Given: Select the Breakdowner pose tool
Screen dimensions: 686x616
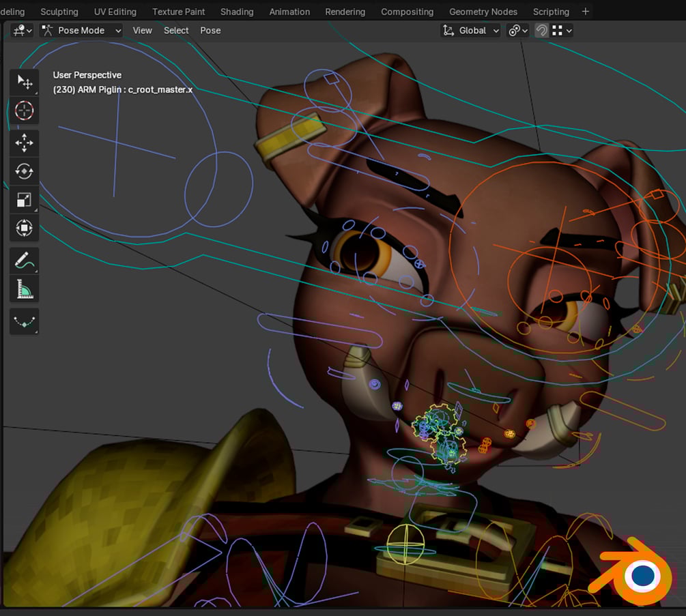Looking at the screenshot, I should pos(25,321).
